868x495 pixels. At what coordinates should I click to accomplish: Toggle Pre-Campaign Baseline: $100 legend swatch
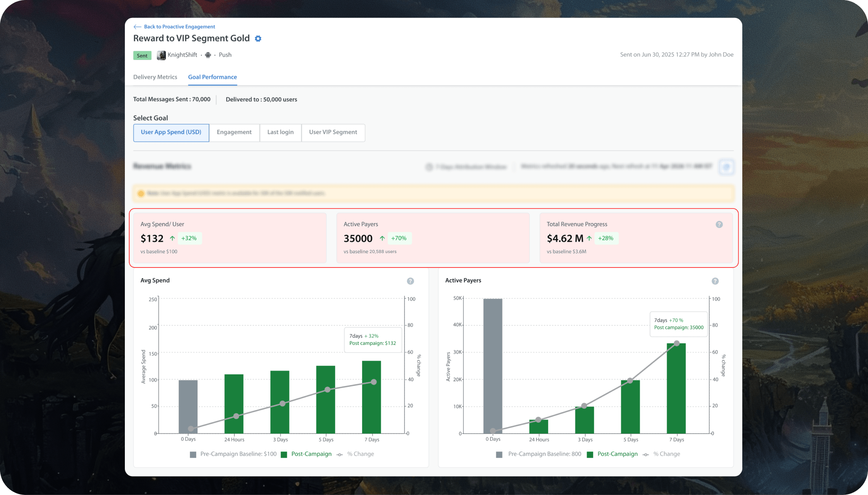[193, 454]
